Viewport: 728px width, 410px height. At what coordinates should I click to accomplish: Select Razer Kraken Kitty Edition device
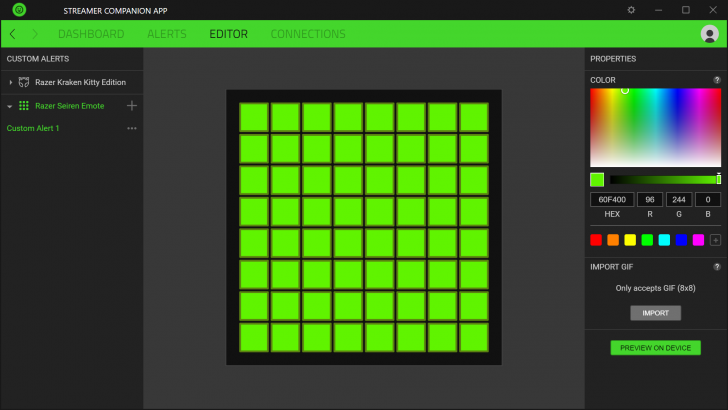80,82
